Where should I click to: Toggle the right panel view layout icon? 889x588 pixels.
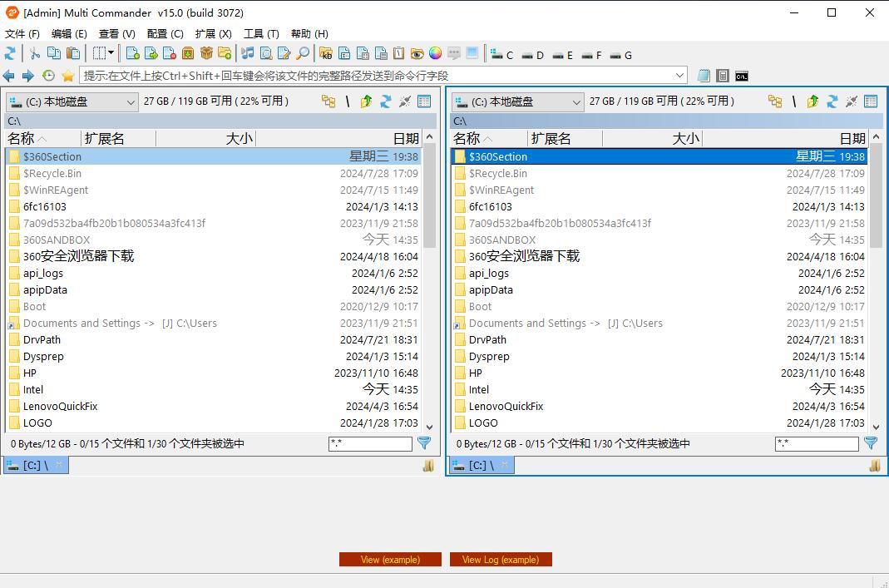[871, 101]
